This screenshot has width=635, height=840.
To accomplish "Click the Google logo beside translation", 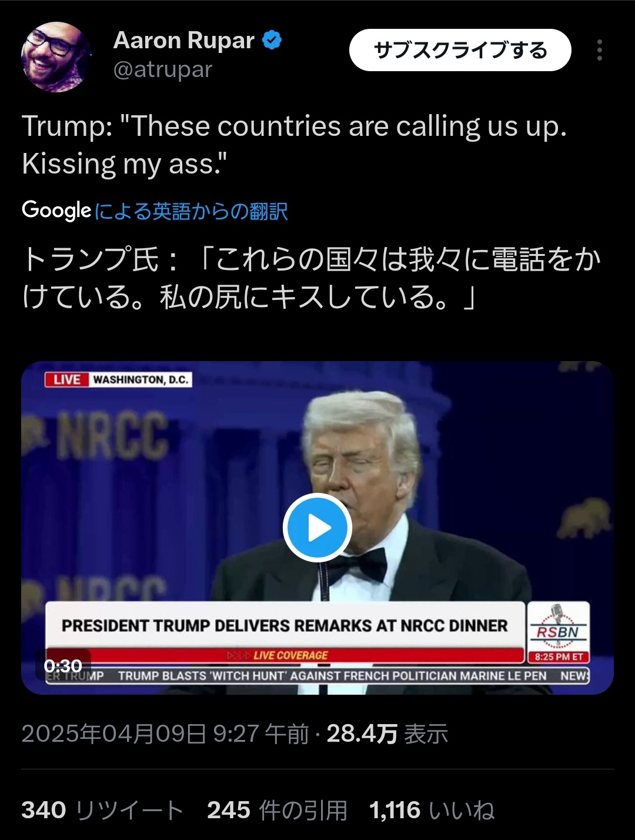I will click(56, 210).
